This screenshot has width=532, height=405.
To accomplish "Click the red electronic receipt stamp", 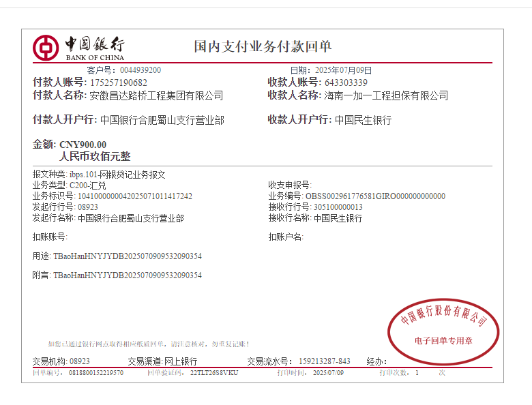I will (443, 331).
